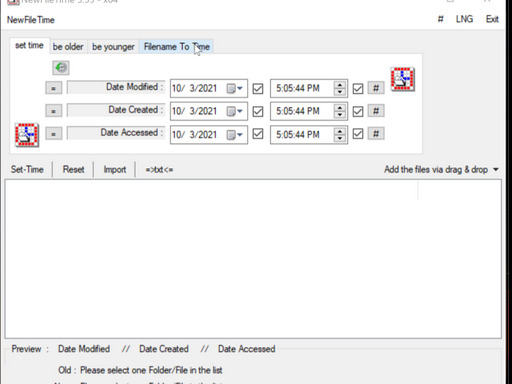This screenshot has height=384, width=512.
Task: Click the drag-and-drop crosshair icon at bottom left
Action: pos(27,135)
